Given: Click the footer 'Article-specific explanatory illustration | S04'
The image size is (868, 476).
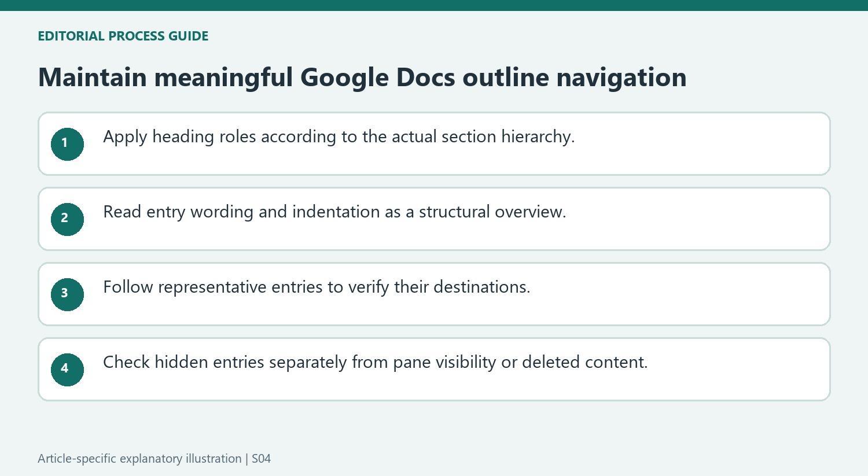Looking at the screenshot, I should (155, 459).
